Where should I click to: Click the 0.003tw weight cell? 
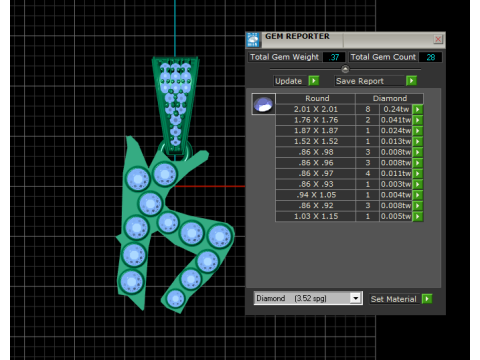point(396,184)
